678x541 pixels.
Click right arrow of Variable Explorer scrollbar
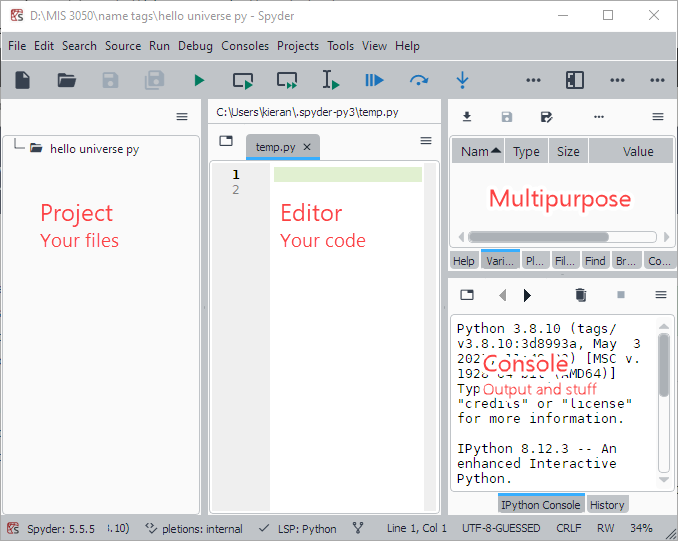click(x=666, y=237)
